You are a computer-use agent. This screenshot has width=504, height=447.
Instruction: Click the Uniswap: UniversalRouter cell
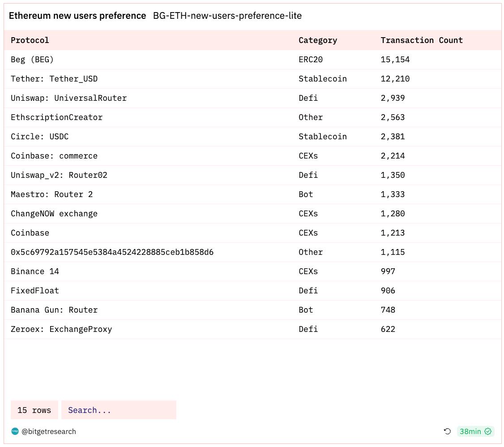(69, 98)
